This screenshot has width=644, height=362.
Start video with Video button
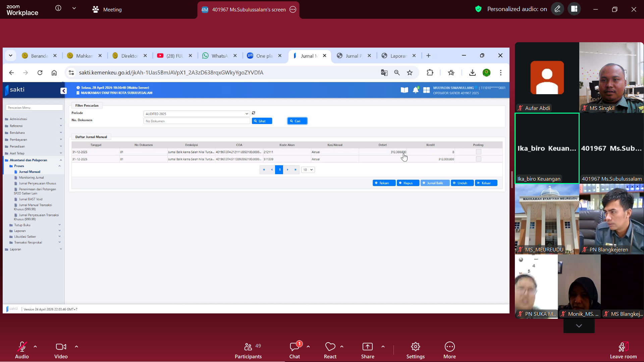(x=61, y=350)
